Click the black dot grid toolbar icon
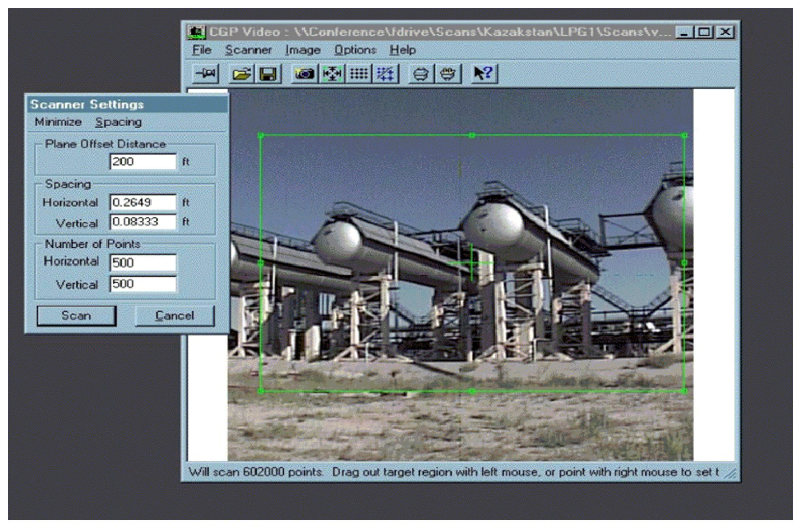The image size is (812, 532). (x=359, y=73)
